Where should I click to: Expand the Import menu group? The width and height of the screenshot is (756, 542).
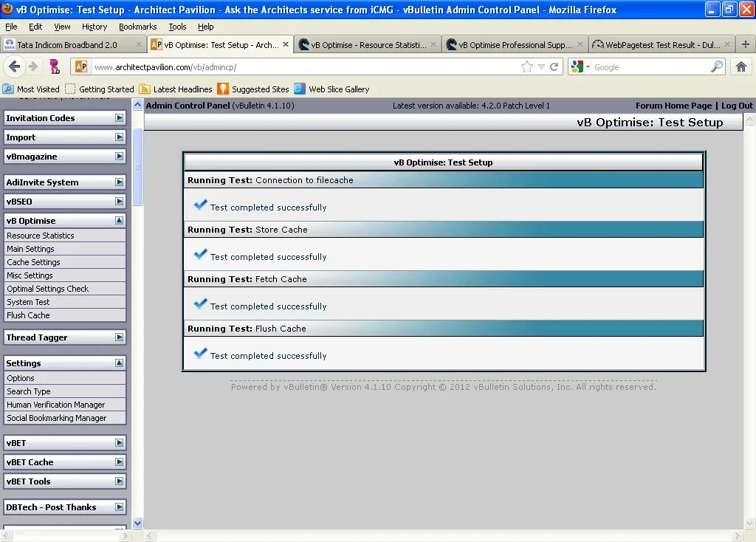pyautogui.click(x=119, y=137)
